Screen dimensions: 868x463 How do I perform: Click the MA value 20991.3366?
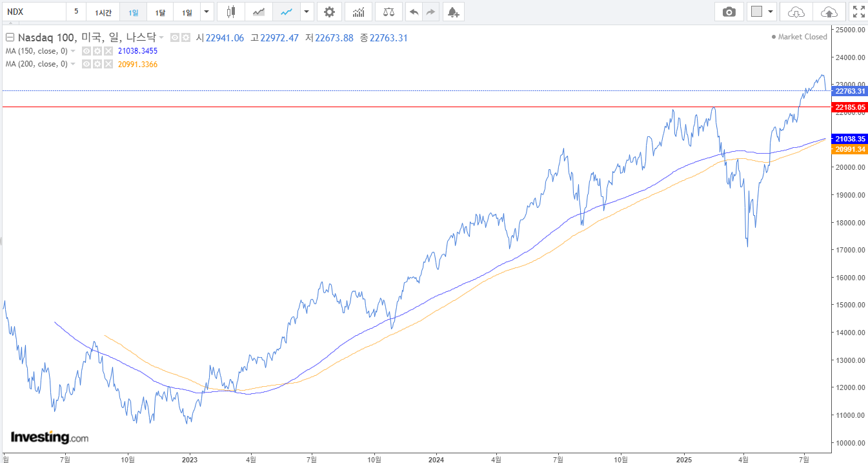pyautogui.click(x=137, y=64)
